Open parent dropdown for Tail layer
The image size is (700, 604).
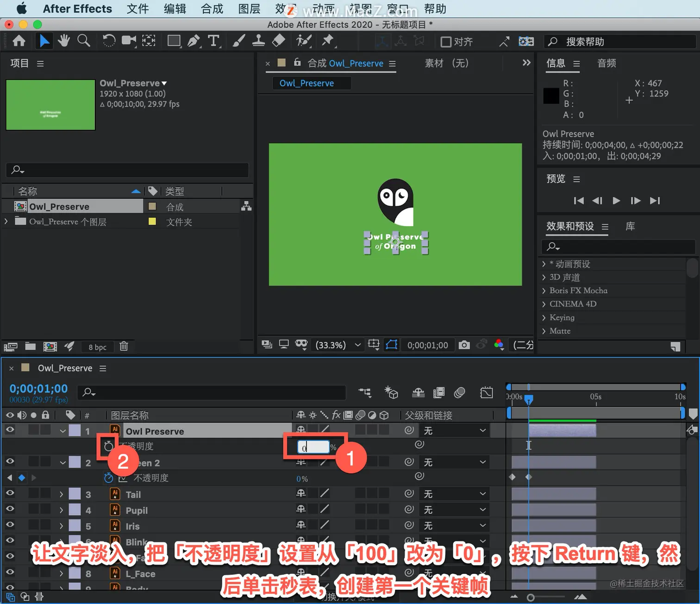(455, 494)
